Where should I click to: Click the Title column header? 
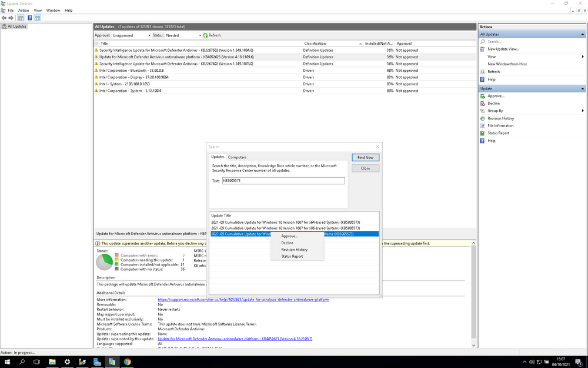pos(201,44)
